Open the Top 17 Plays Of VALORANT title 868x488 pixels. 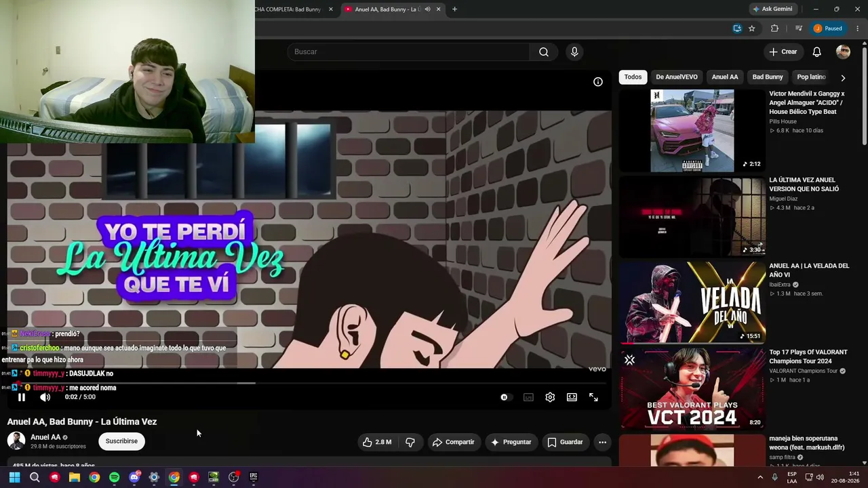click(x=808, y=357)
